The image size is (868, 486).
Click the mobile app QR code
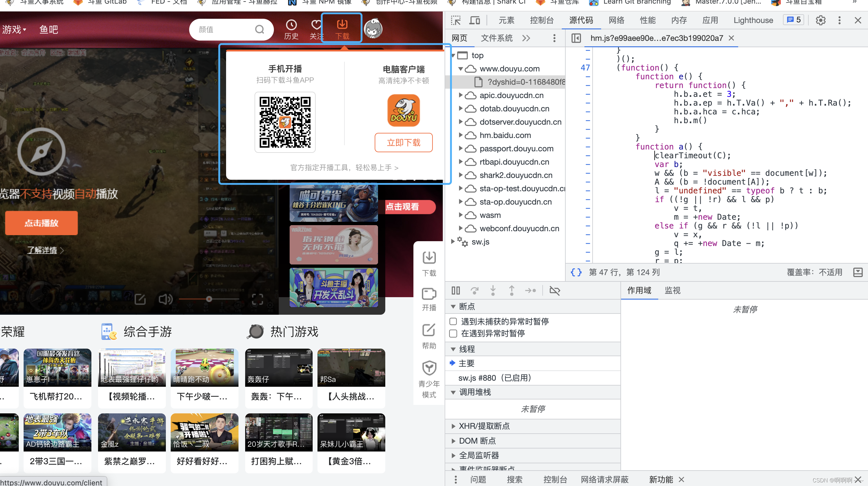285,122
